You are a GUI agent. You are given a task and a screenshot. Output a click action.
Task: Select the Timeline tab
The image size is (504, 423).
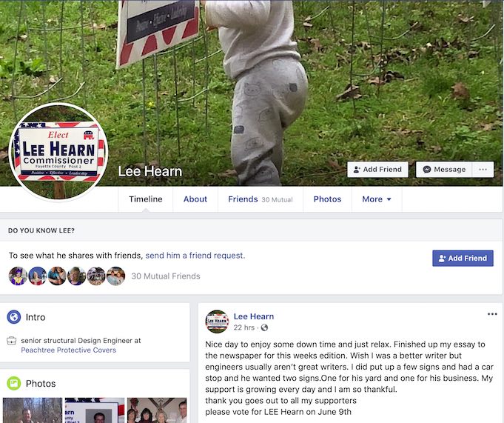[x=146, y=199]
